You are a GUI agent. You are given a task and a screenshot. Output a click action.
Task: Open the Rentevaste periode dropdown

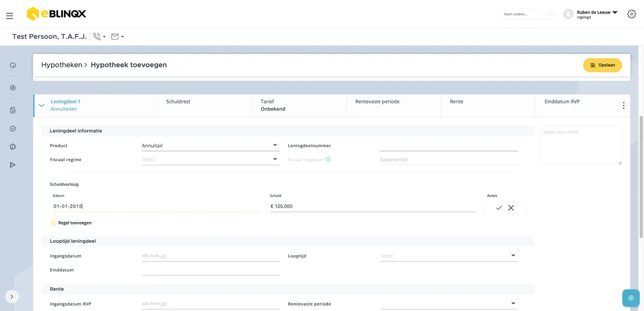coord(449,304)
